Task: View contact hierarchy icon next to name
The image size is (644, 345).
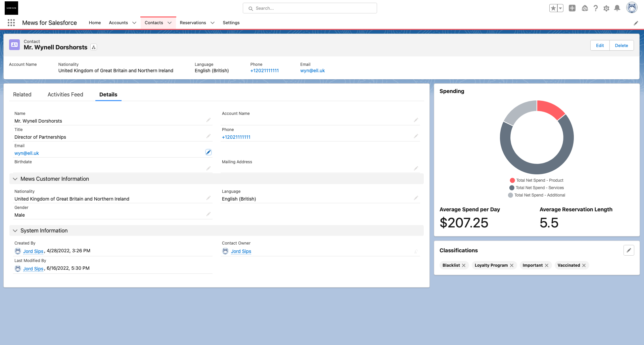Action: pyautogui.click(x=94, y=47)
